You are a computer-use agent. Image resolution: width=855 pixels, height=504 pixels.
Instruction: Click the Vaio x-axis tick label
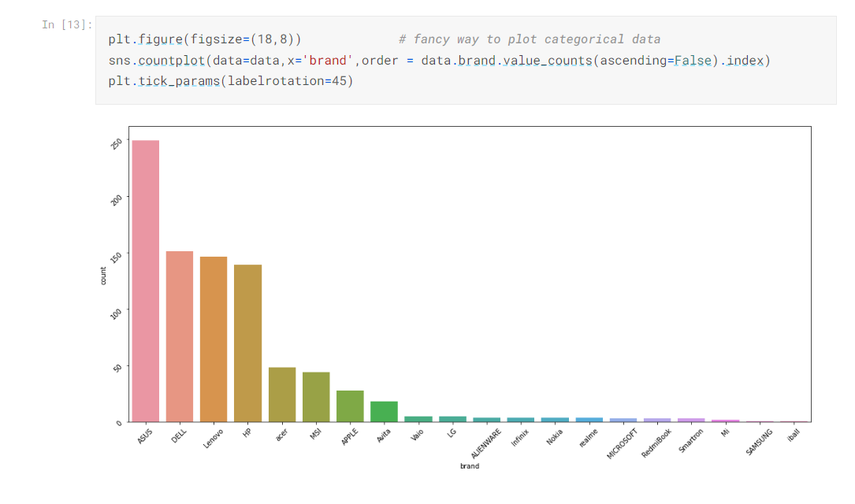coord(417,435)
